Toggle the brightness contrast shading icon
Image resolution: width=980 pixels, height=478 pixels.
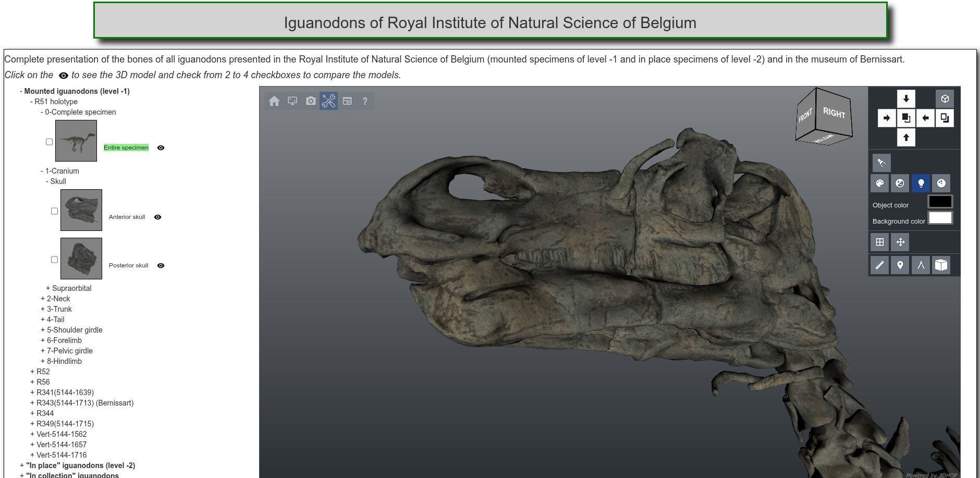(x=900, y=183)
